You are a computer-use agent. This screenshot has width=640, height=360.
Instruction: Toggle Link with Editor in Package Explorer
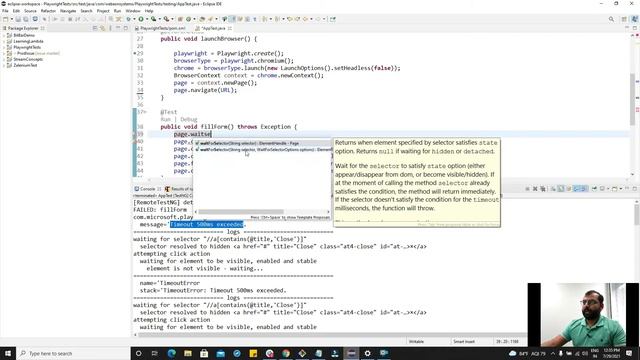pyautogui.click(x=102, y=28)
